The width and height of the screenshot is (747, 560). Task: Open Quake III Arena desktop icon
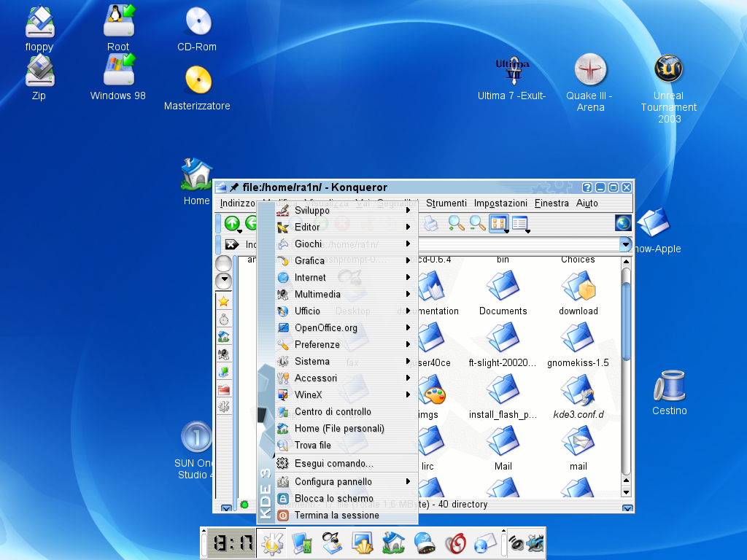pyautogui.click(x=590, y=82)
